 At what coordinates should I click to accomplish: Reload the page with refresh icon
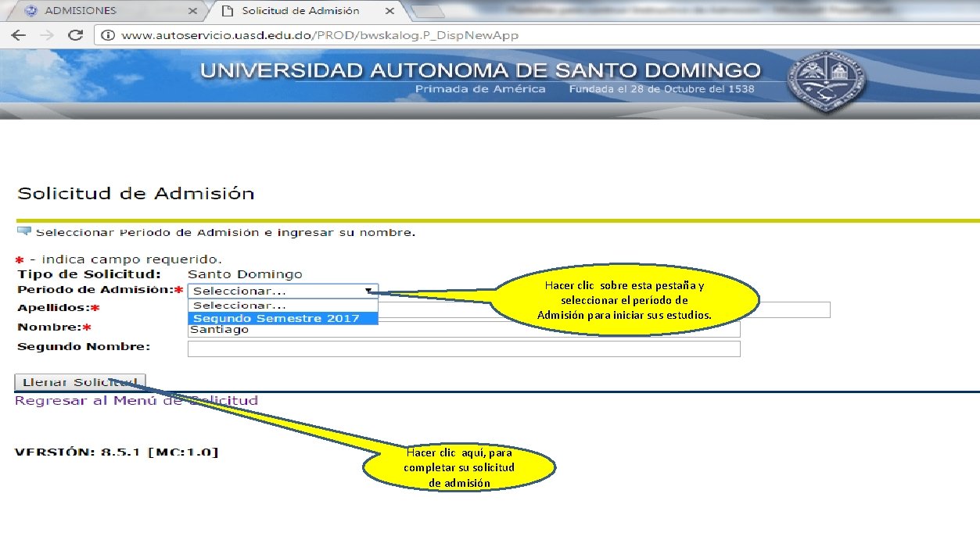75,35
